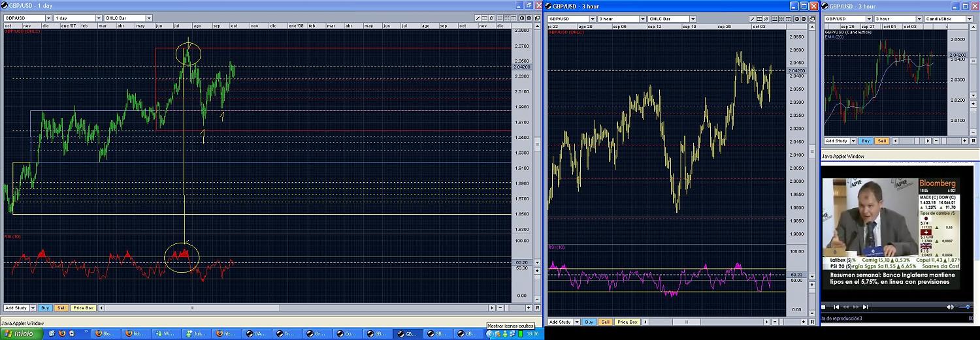Click Buy in candlestick window
980x340 pixels.
point(866,141)
